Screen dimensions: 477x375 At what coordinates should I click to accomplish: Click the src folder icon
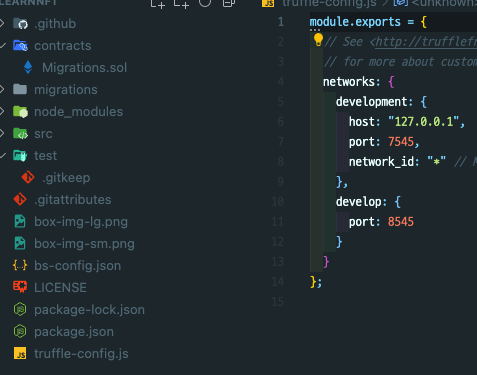point(20,133)
